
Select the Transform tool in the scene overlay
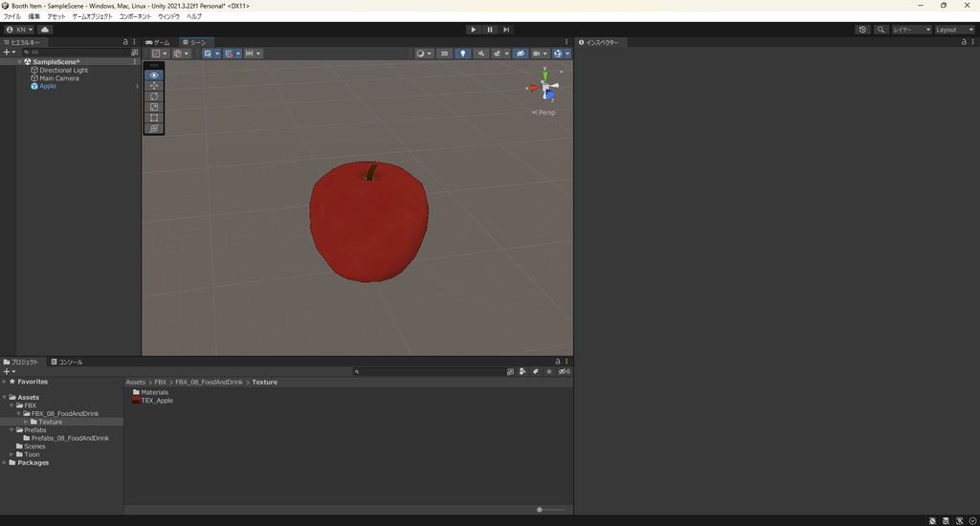[154, 128]
